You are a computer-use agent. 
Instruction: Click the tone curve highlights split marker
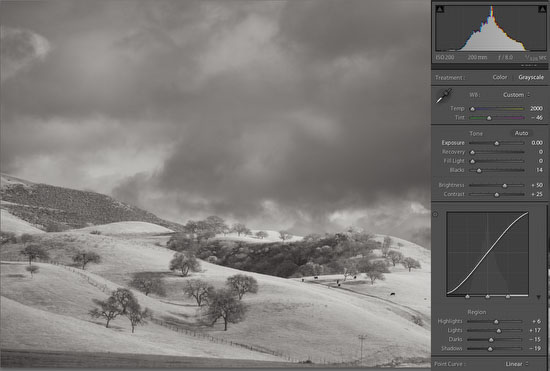point(508,297)
